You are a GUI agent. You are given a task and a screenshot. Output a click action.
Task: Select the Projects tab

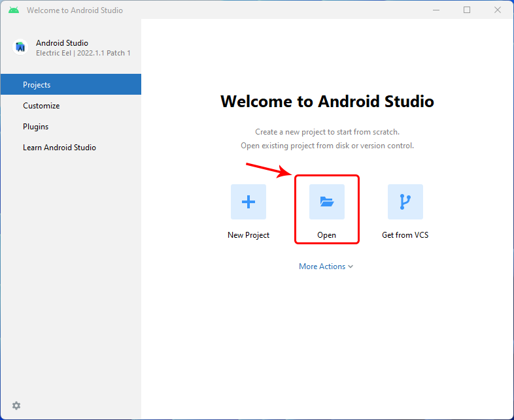pyautogui.click(x=71, y=84)
